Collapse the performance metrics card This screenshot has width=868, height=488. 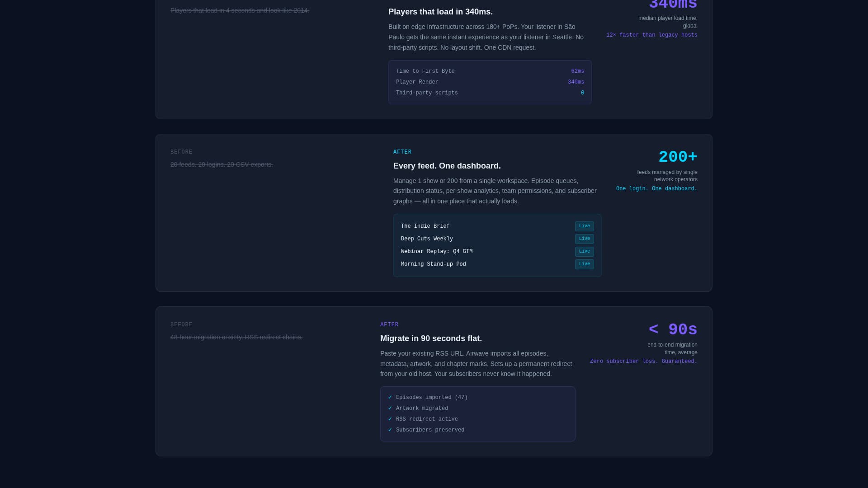click(x=490, y=82)
